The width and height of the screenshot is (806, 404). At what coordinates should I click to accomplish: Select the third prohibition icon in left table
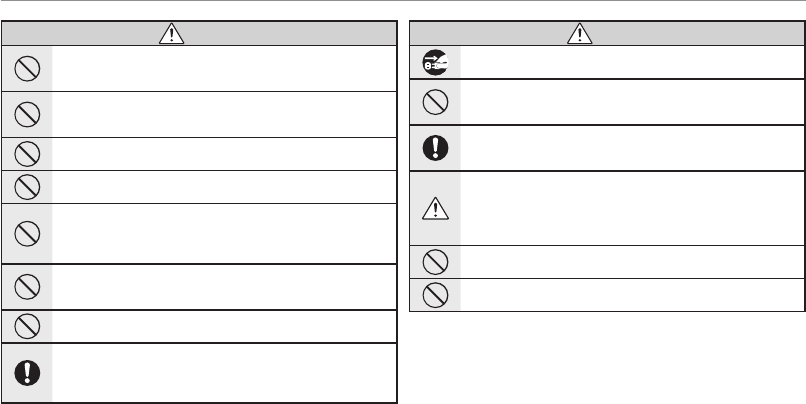click(27, 153)
